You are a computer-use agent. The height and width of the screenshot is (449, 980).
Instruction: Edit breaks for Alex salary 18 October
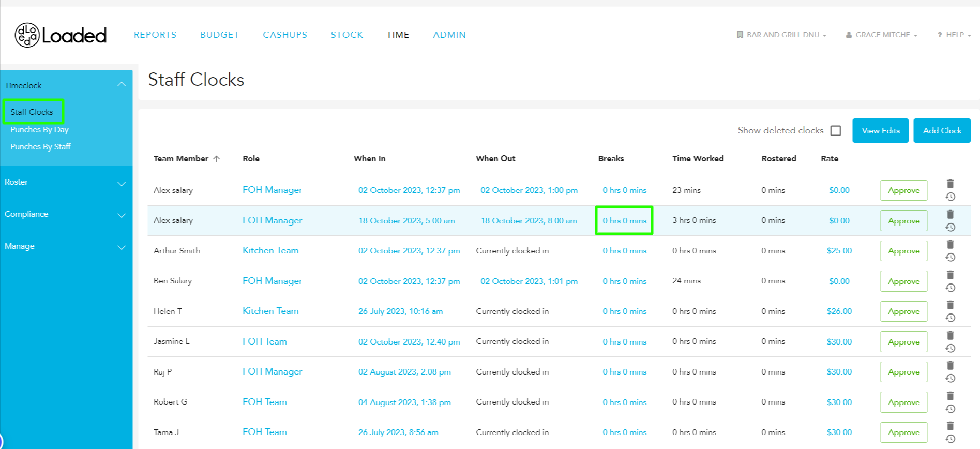(624, 220)
